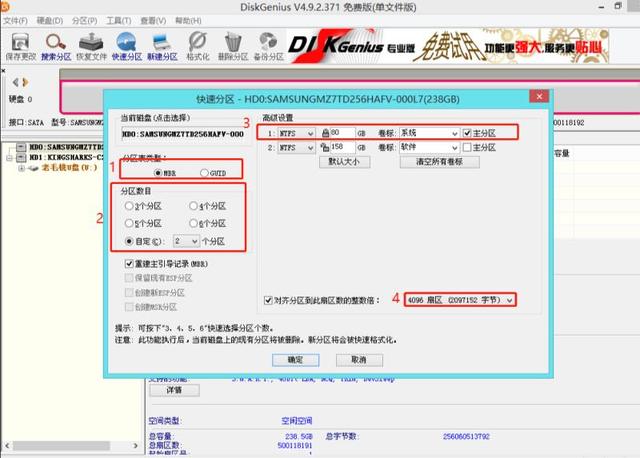Open the View (查看) menu
The height and width of the screenshot is (458, 640).
(153, 20)
